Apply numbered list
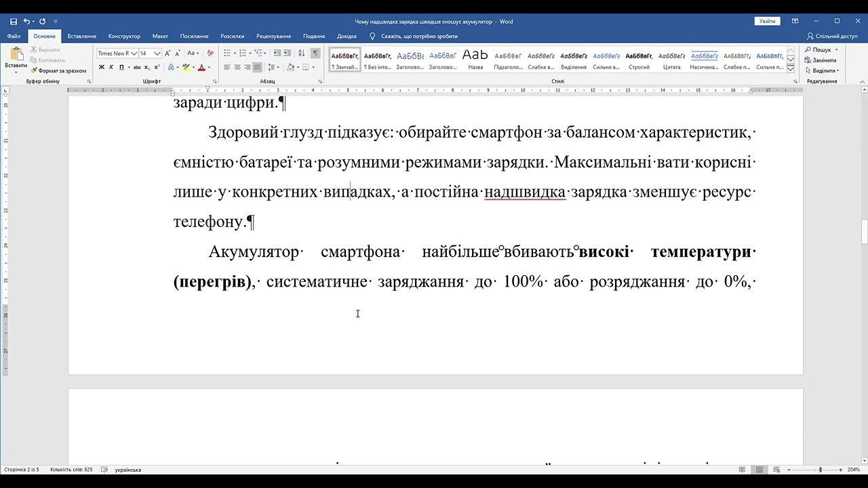 [243, 53]
